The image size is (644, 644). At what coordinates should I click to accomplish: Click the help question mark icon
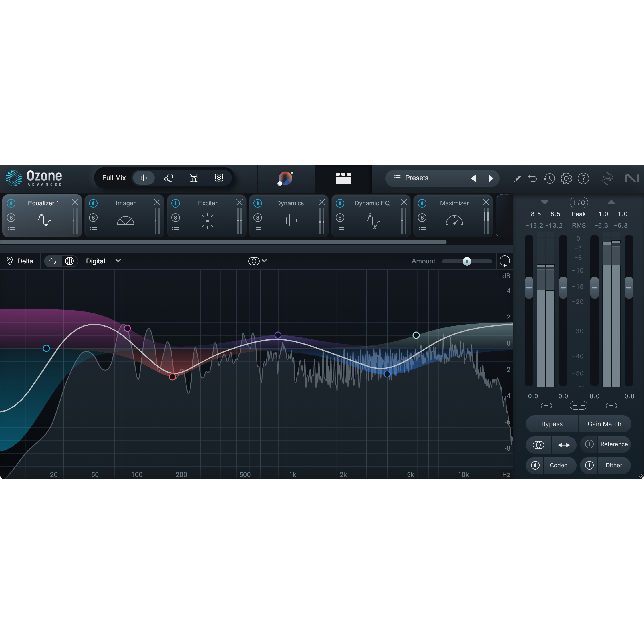pos(584,178)
